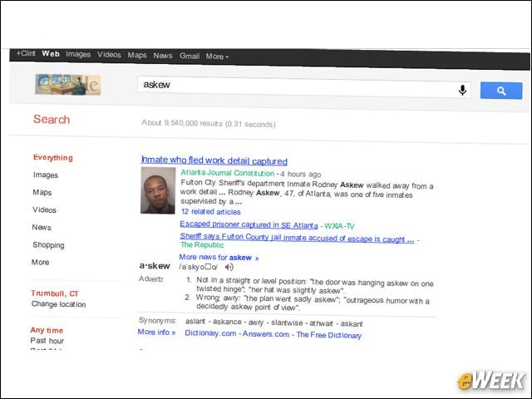Click the Change location link

coord(59,304)
